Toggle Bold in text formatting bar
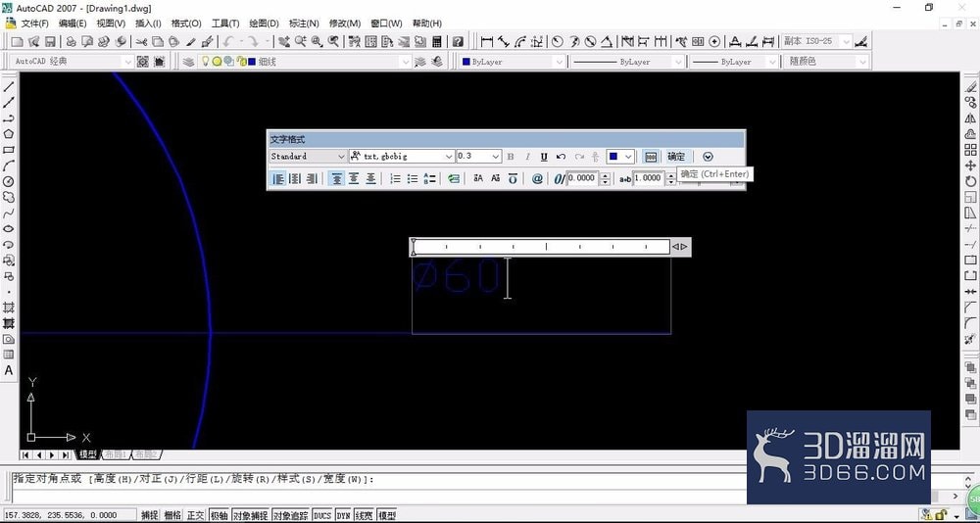980x523 pixels. point(510,156)
